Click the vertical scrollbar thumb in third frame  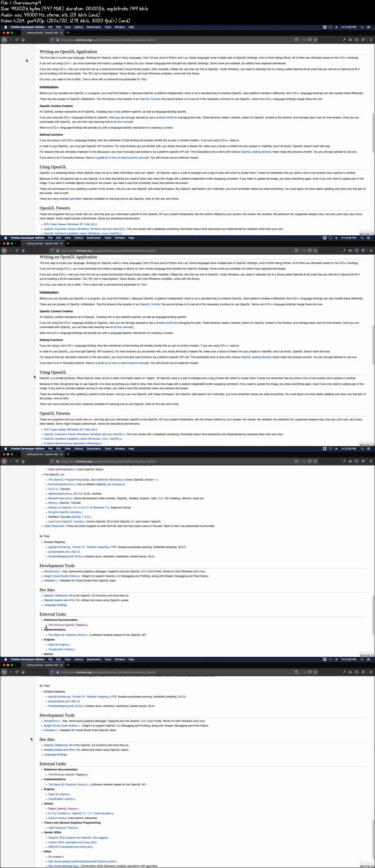click(373, 615)
